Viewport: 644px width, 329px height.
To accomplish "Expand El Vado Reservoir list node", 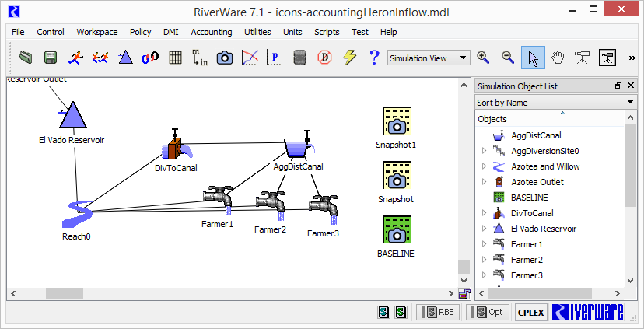I will [484, 229].
